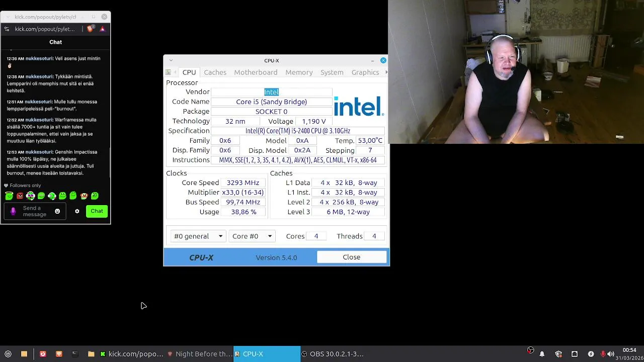Screen dimensions: 644x362
Task: Click the highlighted Intel vendor field
Action: (271, 92)
